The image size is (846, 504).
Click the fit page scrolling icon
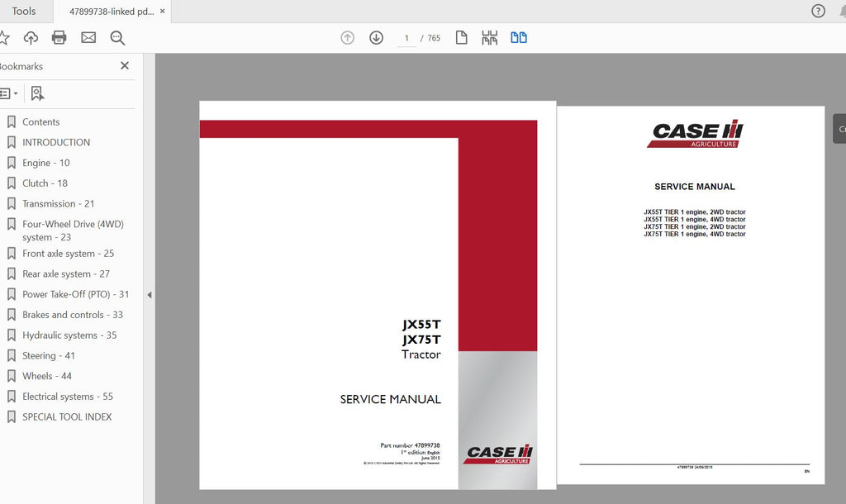point(489,38)
